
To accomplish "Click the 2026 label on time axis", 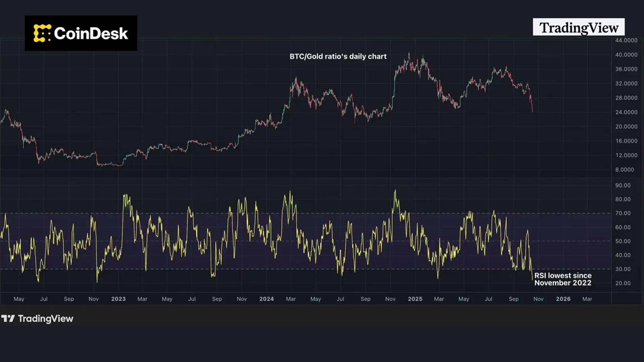I will [563, 299].
